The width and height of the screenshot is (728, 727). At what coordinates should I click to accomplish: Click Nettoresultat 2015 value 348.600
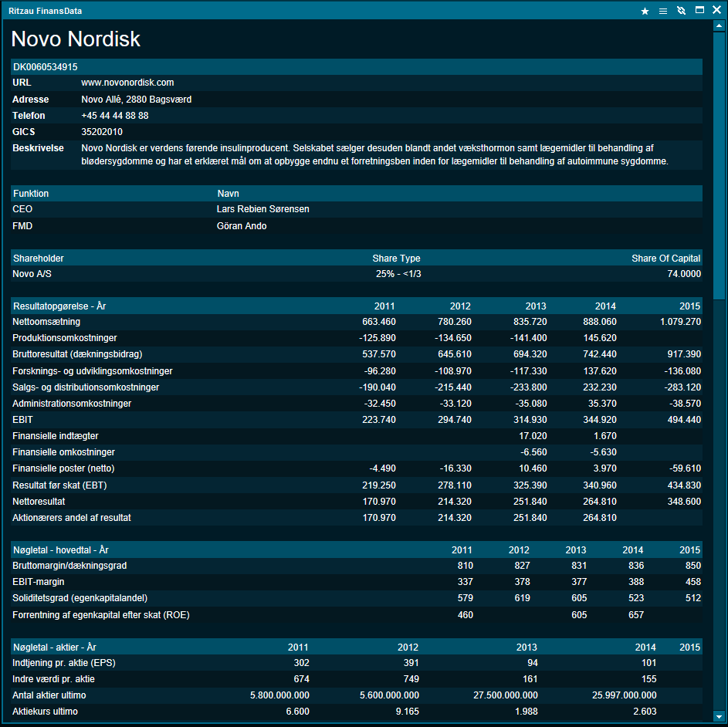click(684, 502)
